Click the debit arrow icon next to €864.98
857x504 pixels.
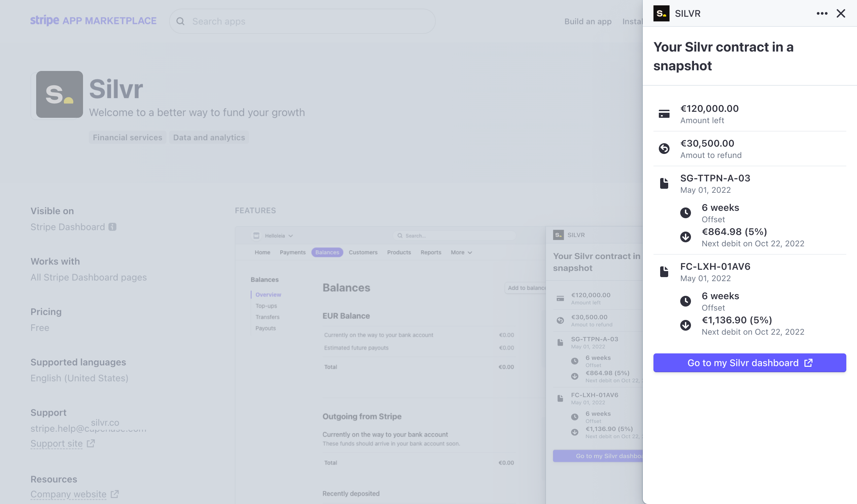point(686,237)
